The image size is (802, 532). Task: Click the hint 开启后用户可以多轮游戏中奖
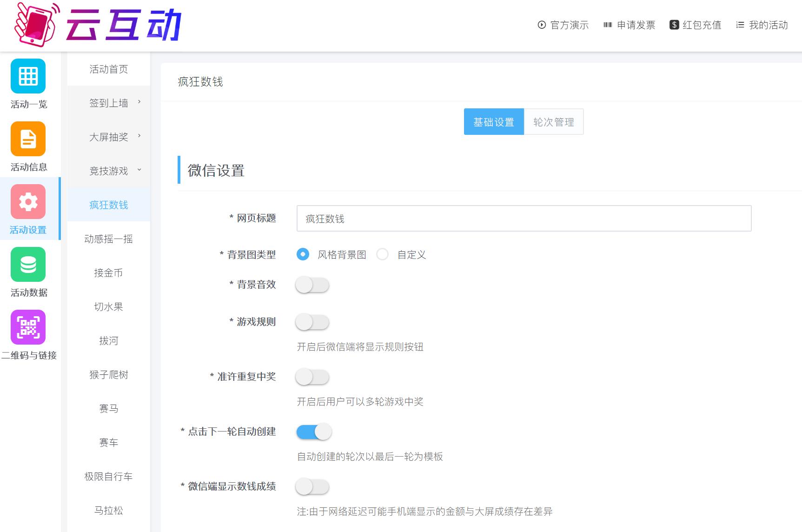tap(360, 402)
